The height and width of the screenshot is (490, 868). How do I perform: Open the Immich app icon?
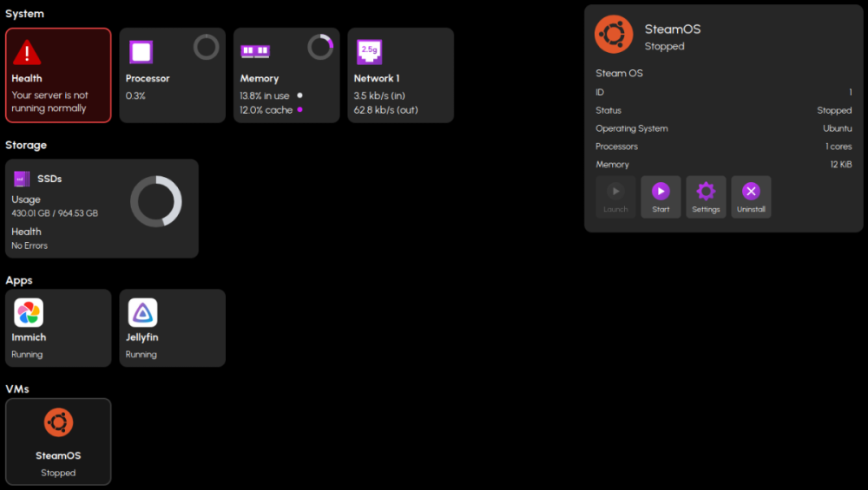pos(29,312)
